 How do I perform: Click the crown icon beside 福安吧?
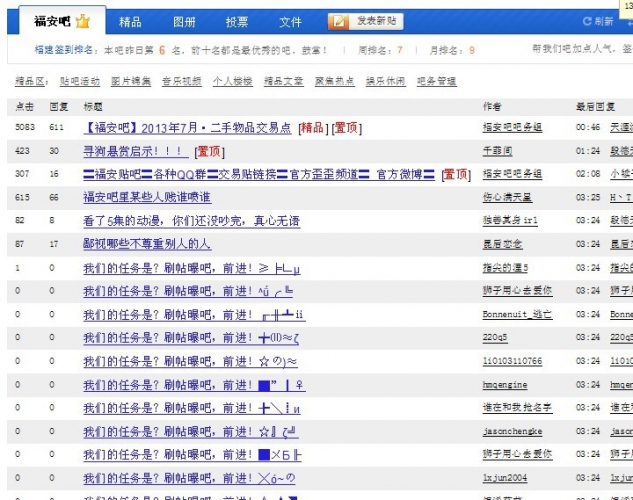click(82, 21)
